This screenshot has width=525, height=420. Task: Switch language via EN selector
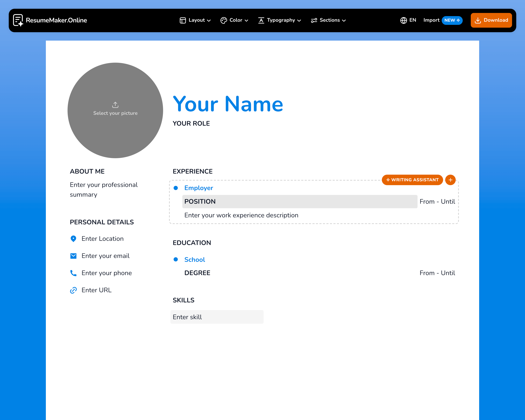click(408, 20)
